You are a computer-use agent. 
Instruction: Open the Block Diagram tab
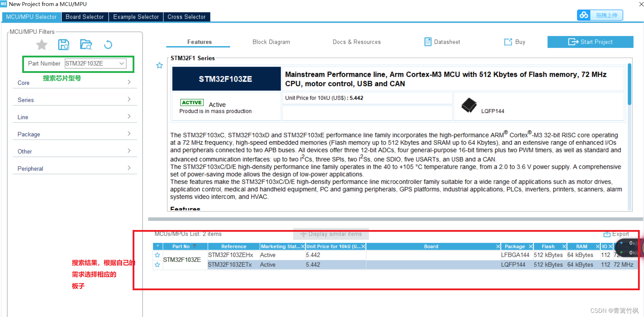(x=271, y=42)
